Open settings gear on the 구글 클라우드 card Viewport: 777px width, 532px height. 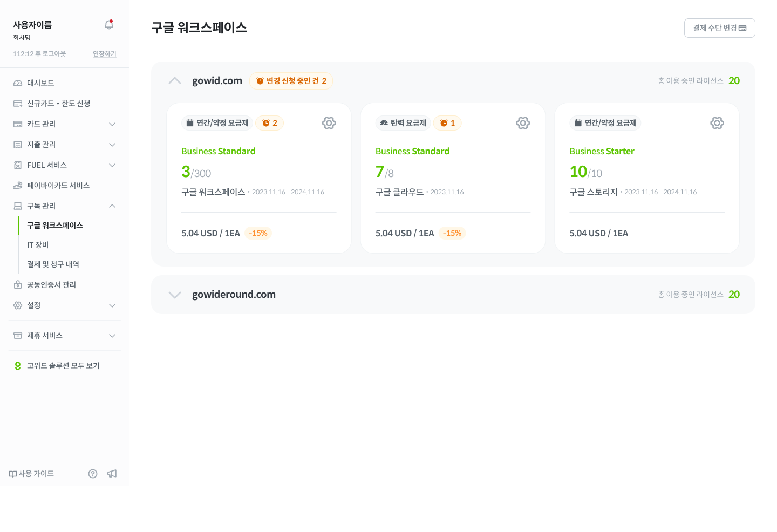[x=523, y=123]
